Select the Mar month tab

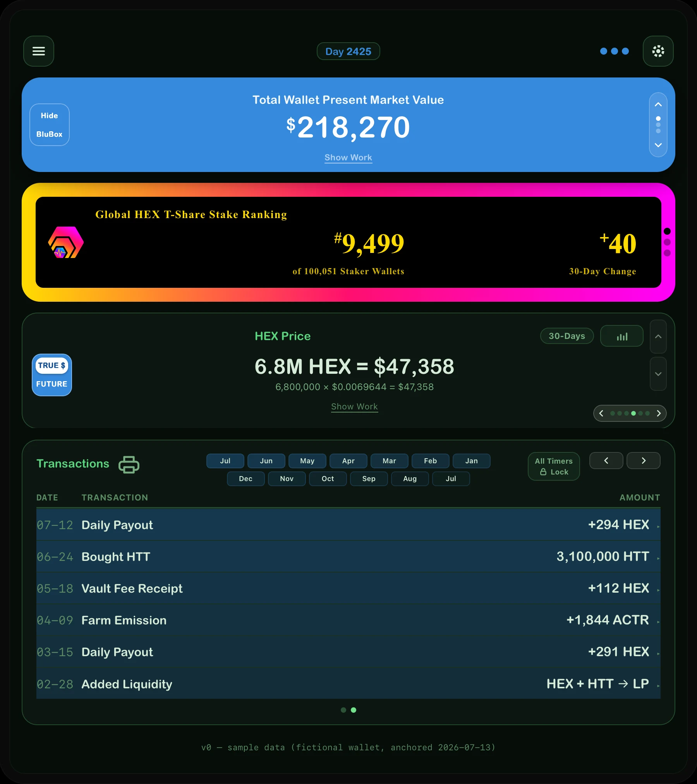[x=390, y=461]
